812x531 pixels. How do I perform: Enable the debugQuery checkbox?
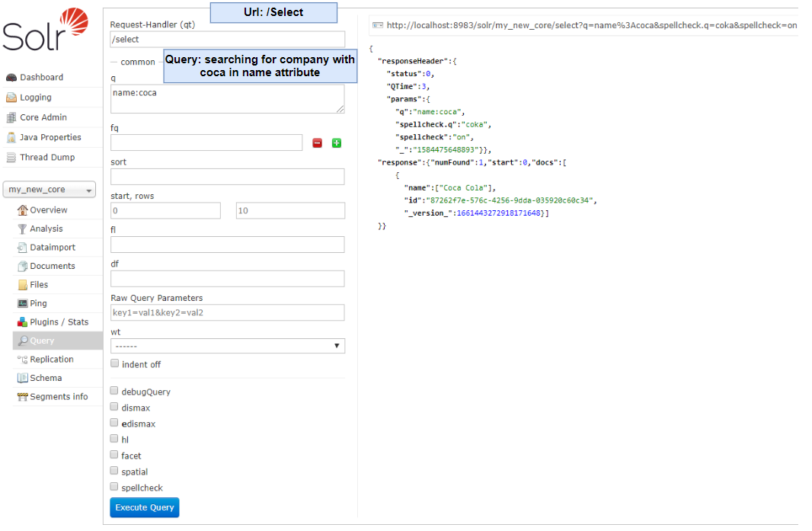(x=114, y=391)
